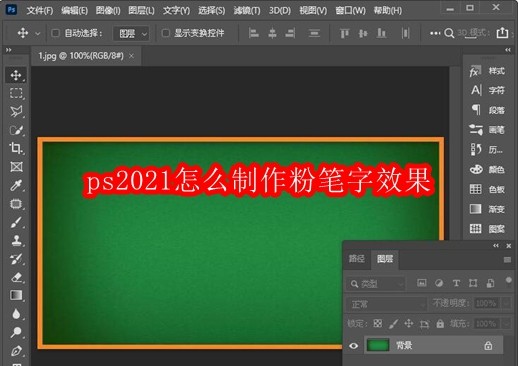Click align vertical centers icon
Viewport: 518px width, 366px height.
coord(363,33)
